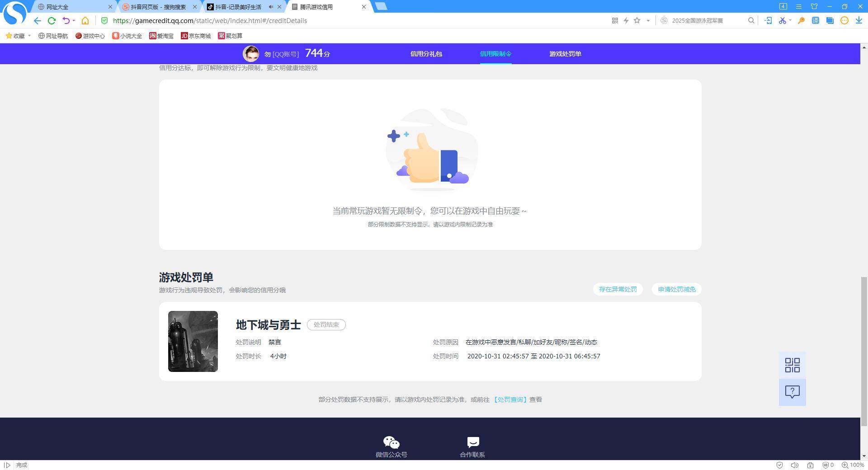Mute the Douyin tab audio
This screenshot has width=868, height=470.
point(271,7)
